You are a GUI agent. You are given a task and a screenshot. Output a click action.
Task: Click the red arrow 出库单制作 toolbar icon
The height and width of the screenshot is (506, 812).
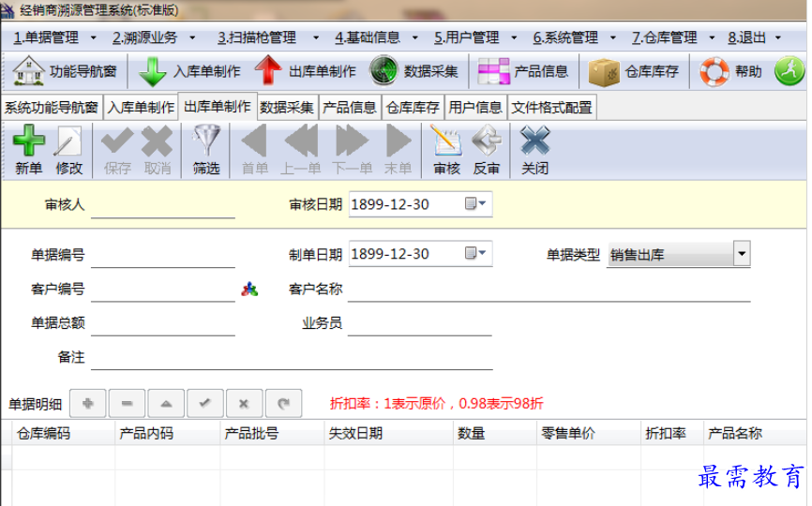[x=268, y=70]
